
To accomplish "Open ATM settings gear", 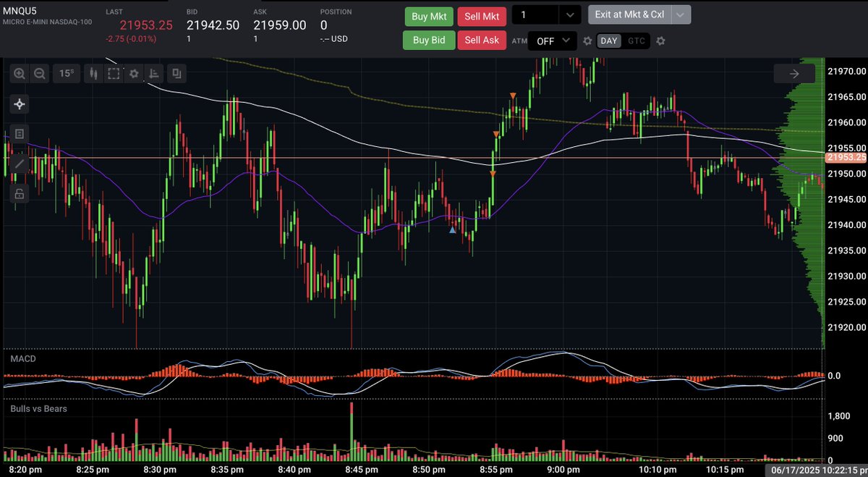I will 588,41.
